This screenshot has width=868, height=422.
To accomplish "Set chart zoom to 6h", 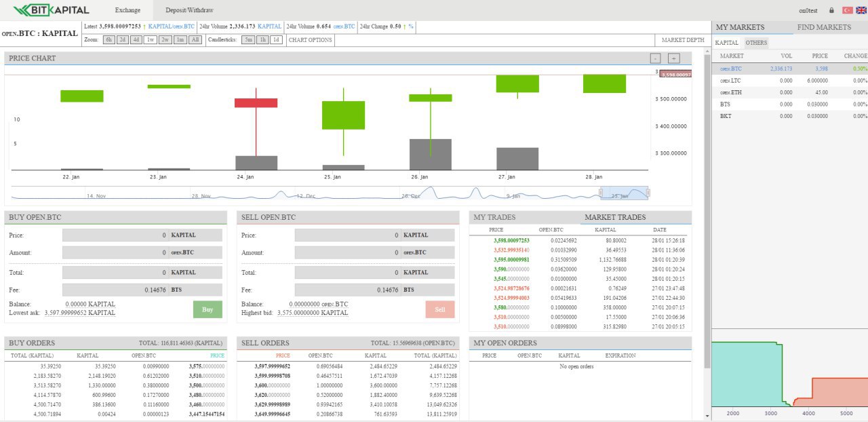I will [x=108, y=40].
